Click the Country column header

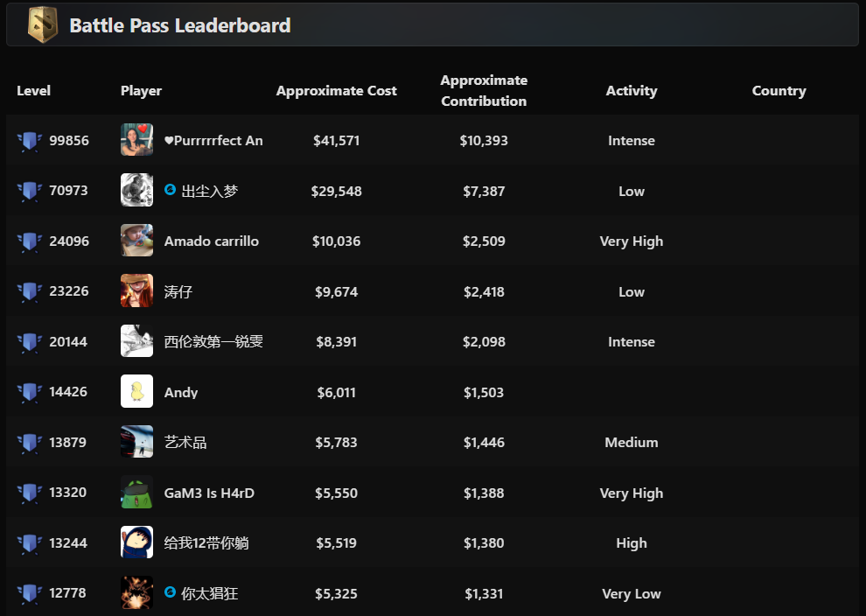[779, 91]
